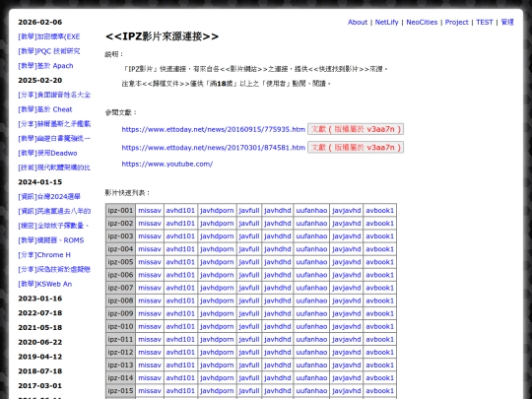Open the TEST navigation link

click(484, 22)
